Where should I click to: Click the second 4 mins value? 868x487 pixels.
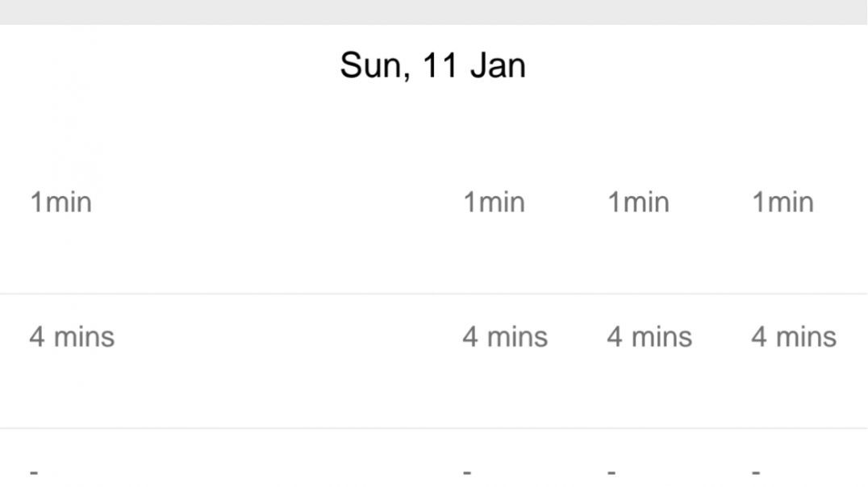pos(505,336)
